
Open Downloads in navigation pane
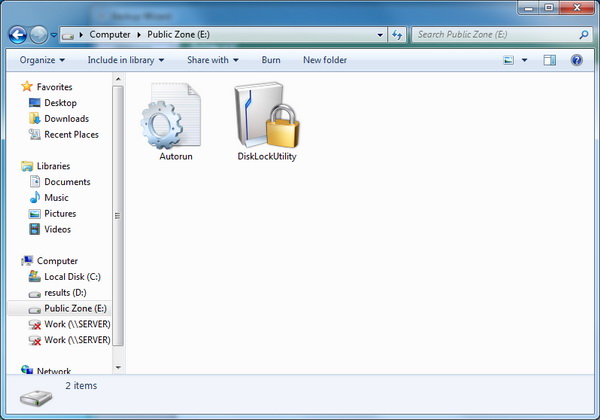[x=67, y=119]
